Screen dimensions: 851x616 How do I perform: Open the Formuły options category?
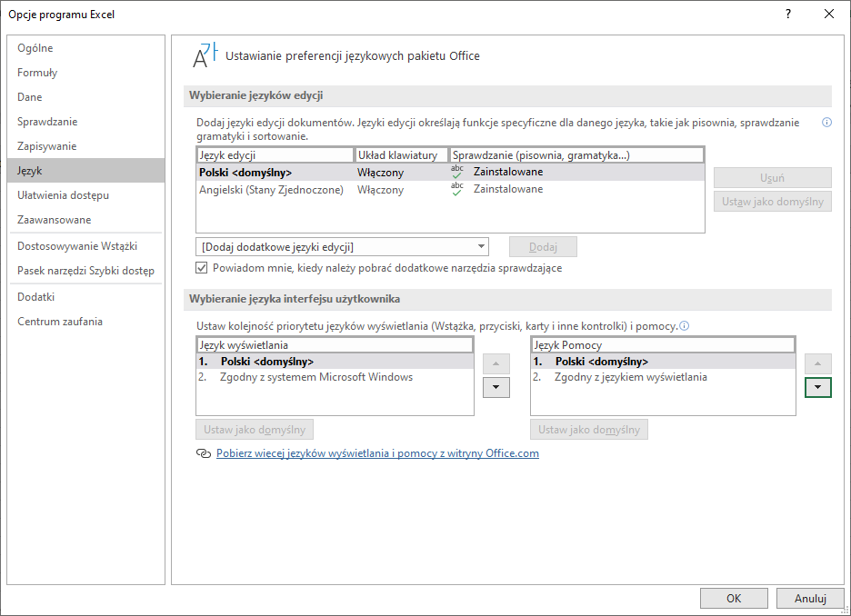pos(85,72)
